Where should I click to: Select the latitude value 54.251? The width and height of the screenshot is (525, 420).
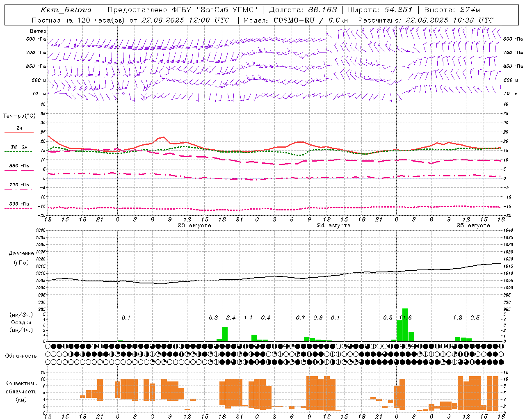[398, 10]
